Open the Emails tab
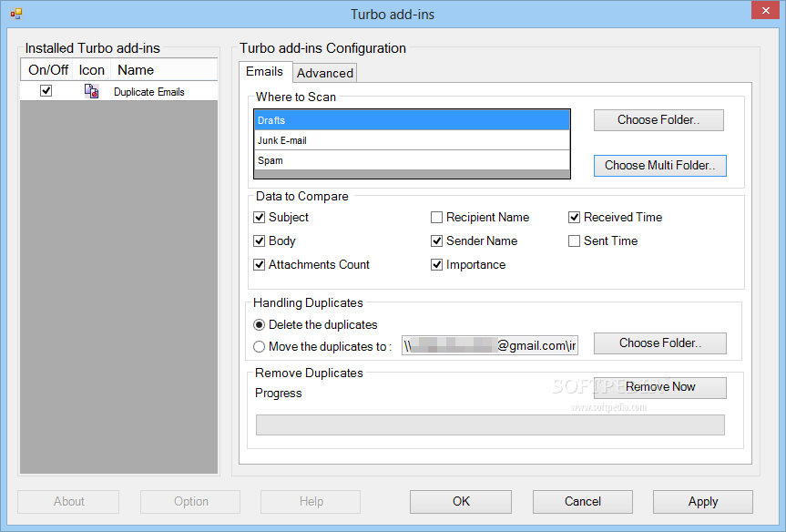This screenshot has height=532, width=786. (x=265, y=72)
